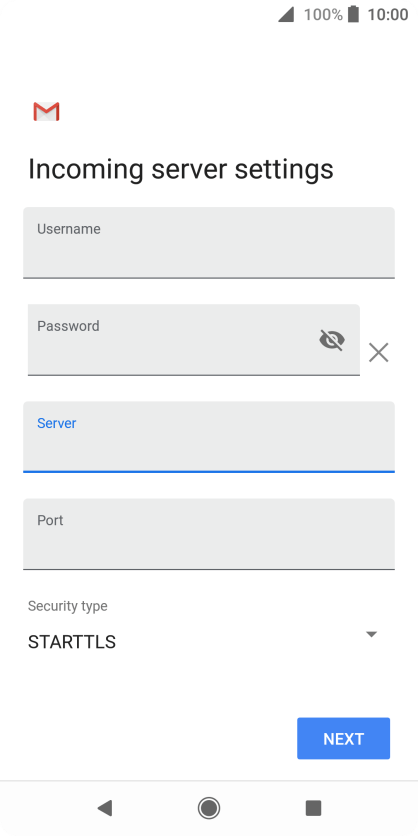418x836 pixels.
Task: Tap the Android home circle button
Action: tap(209, 808)
